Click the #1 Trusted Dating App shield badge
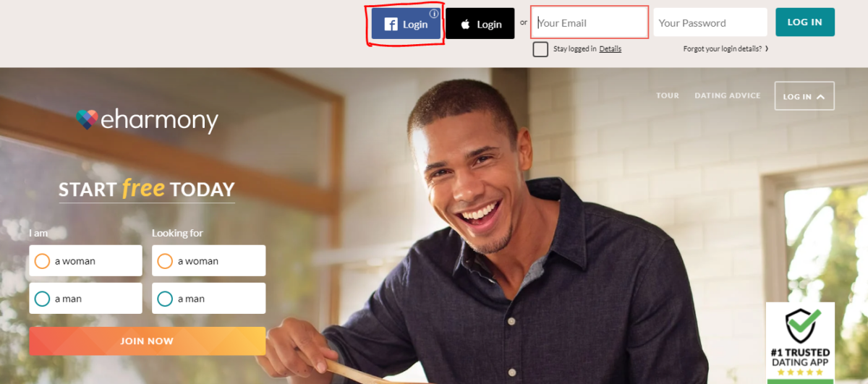The image size is (868, 384). [800, 343]
